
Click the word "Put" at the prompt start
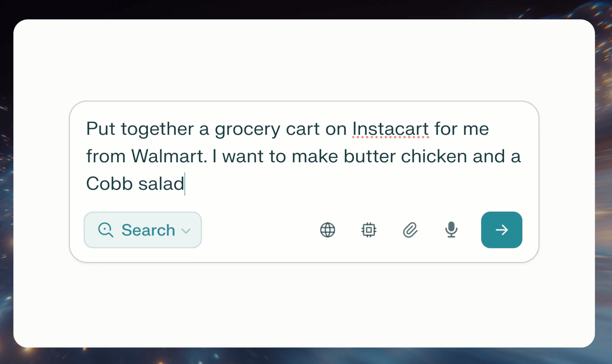tap(101, 129)
